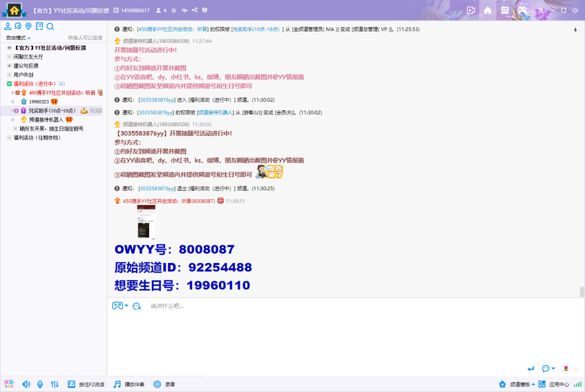Open the list template tab icon
Viewport: 585px width, 392px height.
point(505,10)
